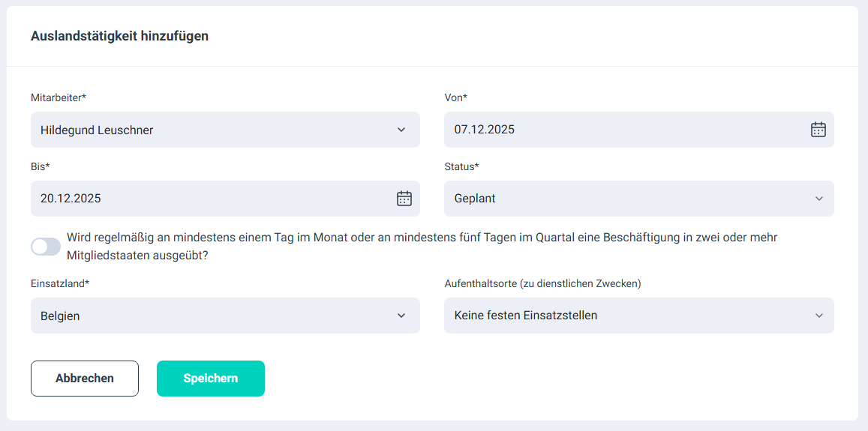The width and height of the screenshot is (868, 431).
Task: Click the chevron arrow in Aufenthaltsorte field
Action: 818,316
